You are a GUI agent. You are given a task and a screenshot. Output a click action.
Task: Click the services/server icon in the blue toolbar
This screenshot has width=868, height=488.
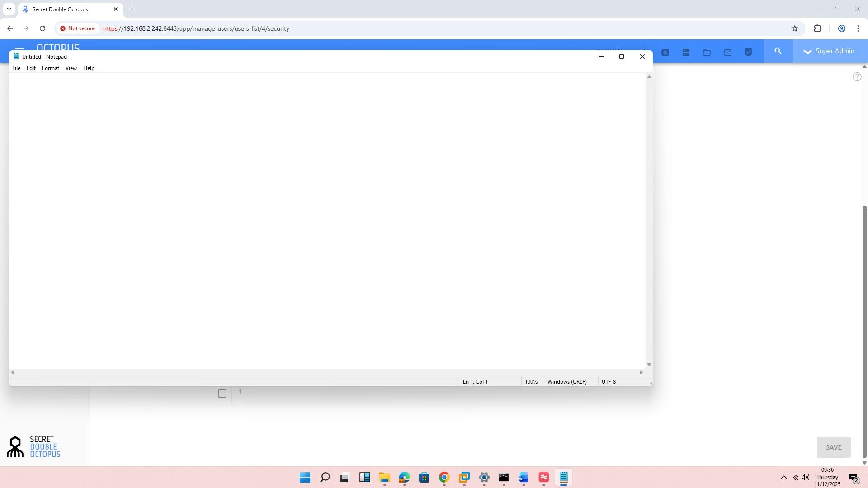click(685, 51)
